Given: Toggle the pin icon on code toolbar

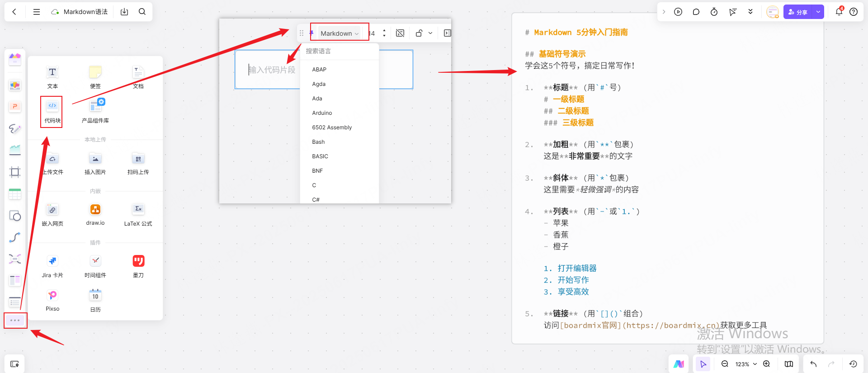Looking at the screenshot, I should click(311, 33).
